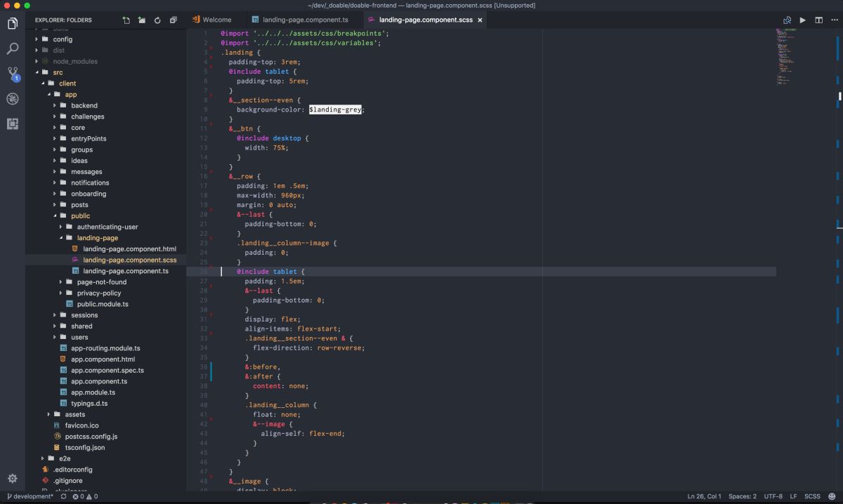
Task: Expand the assets folder
Action: tap(48, 414)
